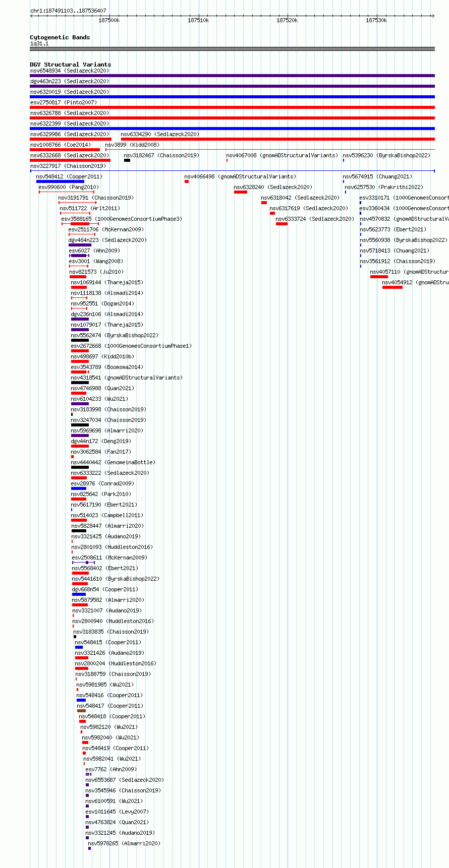The height and width of the screenshot is (868, 449).
Task: Click the DGV Structural Variants track title
Action: point(71,65)
